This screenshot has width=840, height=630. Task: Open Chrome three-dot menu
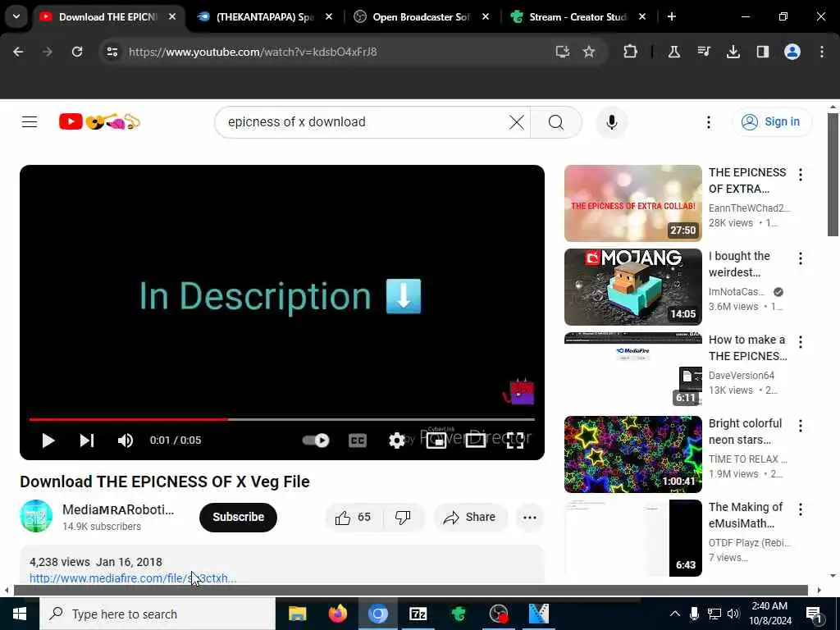pyautogui.click(x=822, y=52)
